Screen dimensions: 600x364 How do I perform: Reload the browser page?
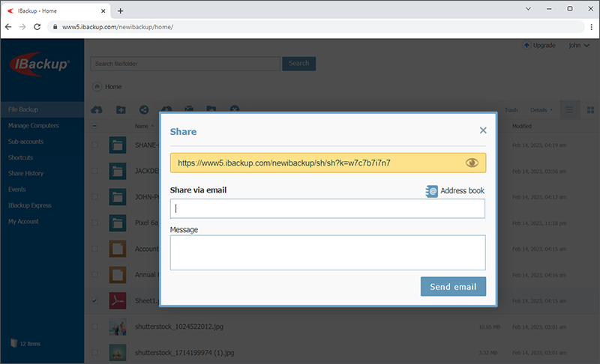tap(37, 26)
